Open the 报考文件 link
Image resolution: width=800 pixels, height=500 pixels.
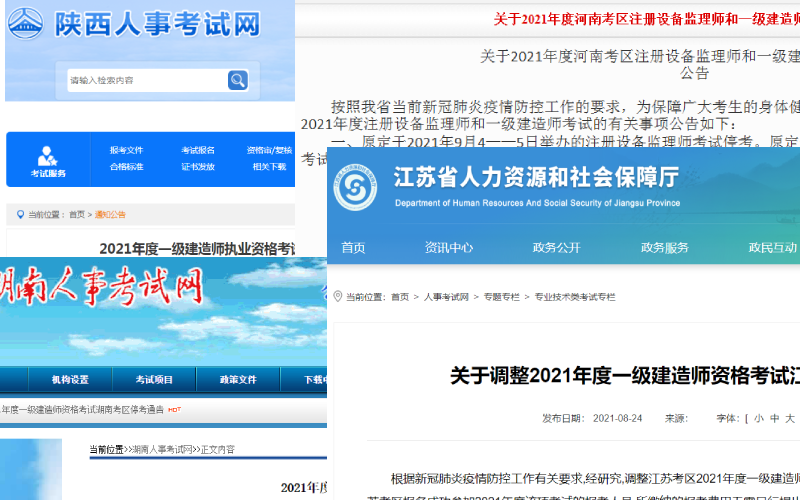tap(126, 150)
